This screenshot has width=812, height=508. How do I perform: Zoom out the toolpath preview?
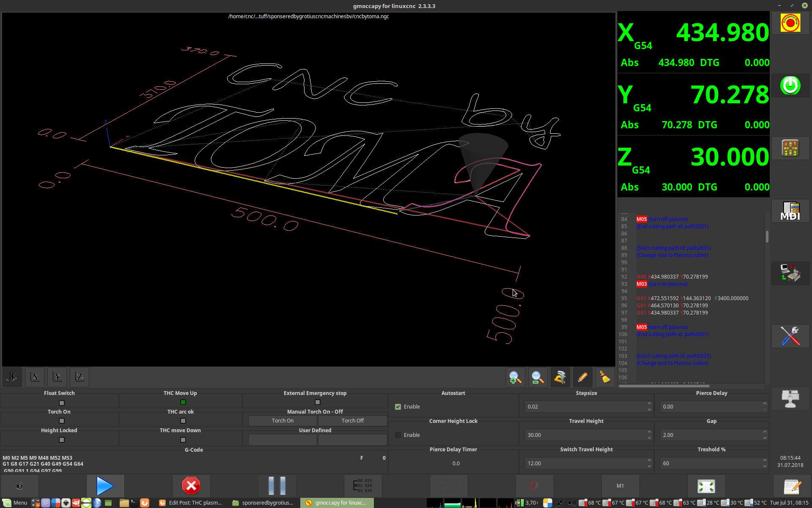[x=538, y=377]
